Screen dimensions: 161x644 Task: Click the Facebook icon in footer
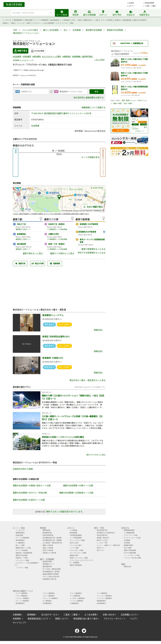77,631
